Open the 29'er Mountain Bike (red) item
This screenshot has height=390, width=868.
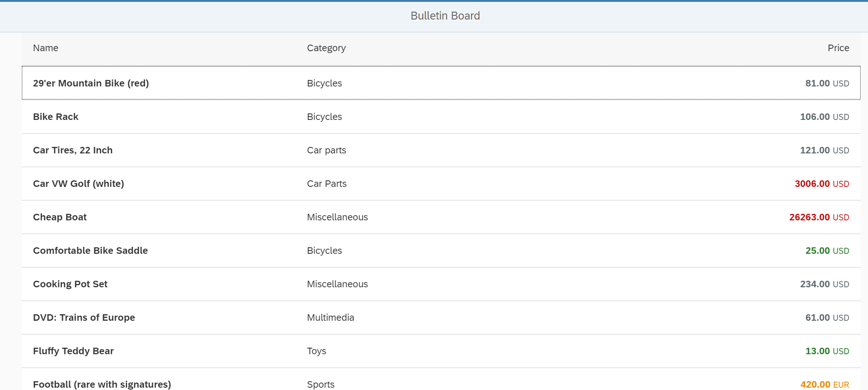(x=91, y=83)
